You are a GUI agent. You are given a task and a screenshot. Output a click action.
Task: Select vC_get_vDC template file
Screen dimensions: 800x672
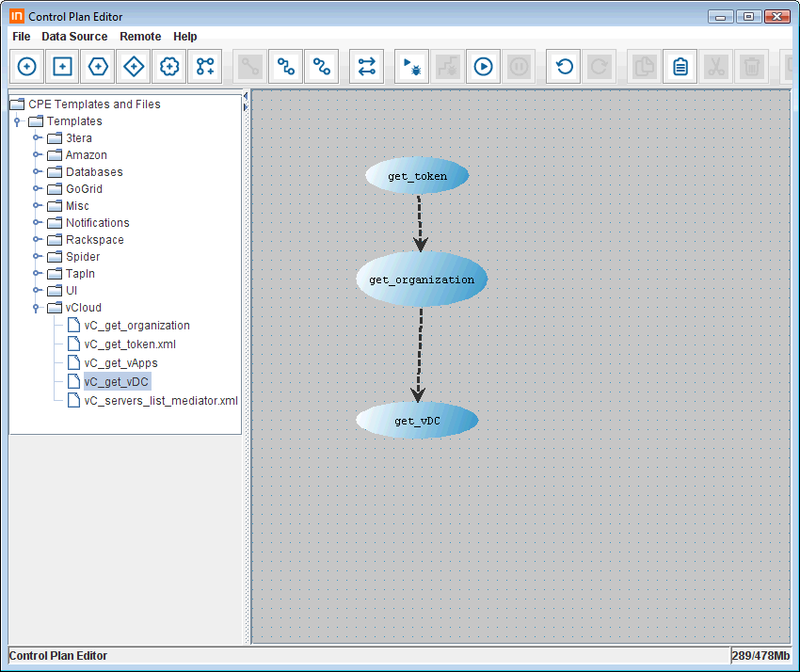click(x=117, y=382)
